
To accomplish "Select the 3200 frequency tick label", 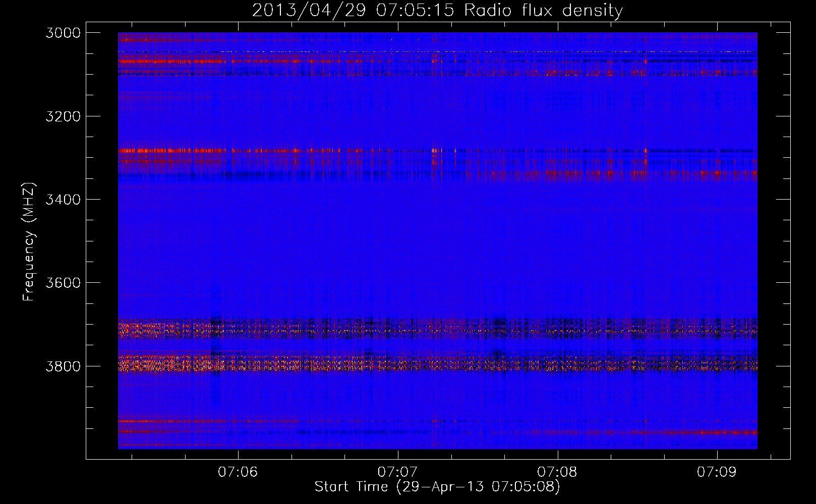I will click(x=63, y=116).
